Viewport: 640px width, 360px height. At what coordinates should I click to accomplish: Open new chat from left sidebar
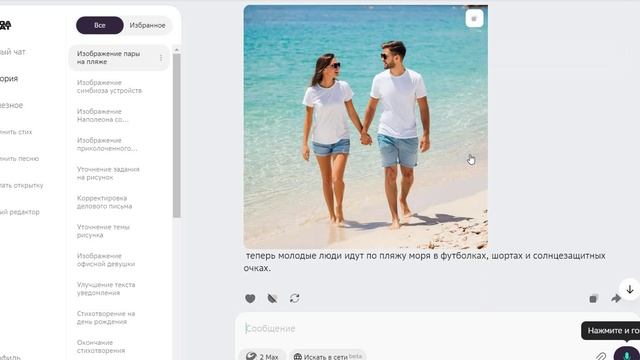(x=13, y=52)
